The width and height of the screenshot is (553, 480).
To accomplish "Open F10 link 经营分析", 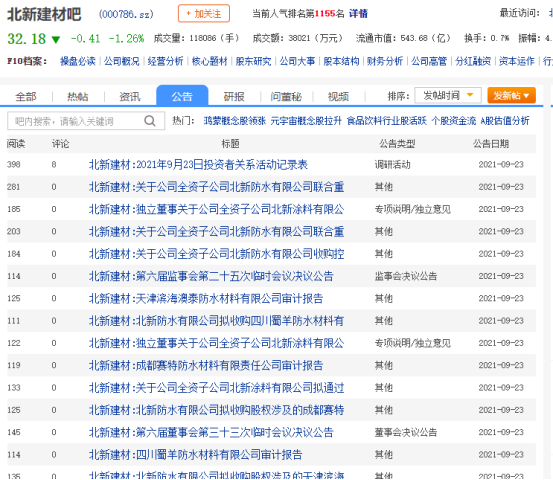I will (x=165, y=61).
